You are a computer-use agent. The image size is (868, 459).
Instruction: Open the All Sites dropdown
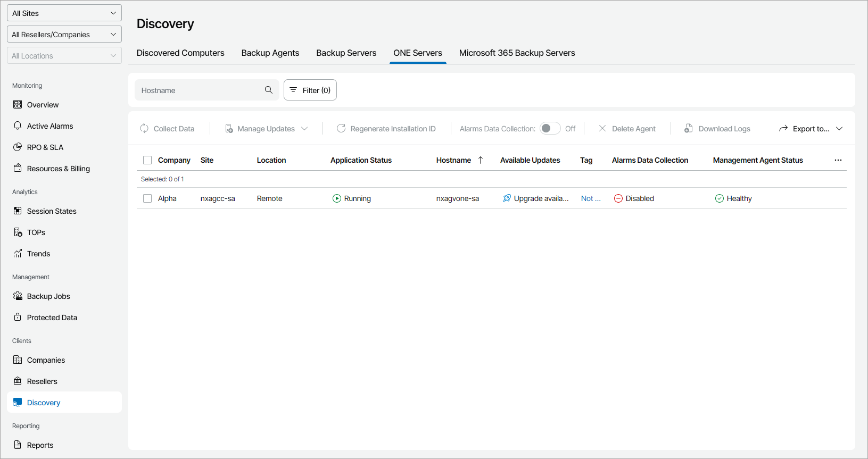click(64, 13)
